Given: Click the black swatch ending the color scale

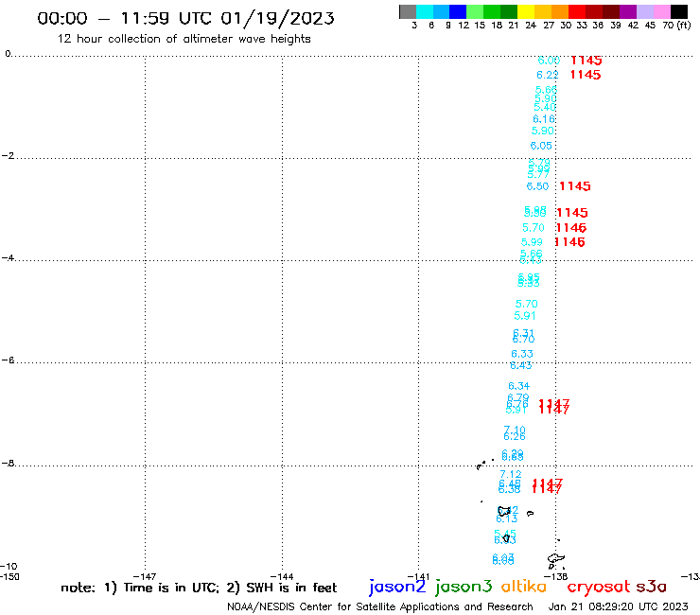Looking at the screenshot, I should pyautogui.click(x=678, y=11).
